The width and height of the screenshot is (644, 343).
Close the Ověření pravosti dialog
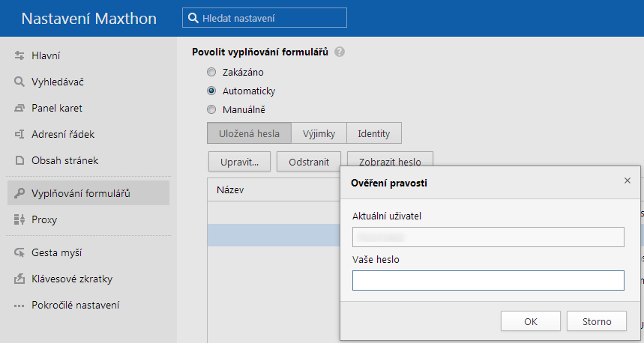click(x=627, y=181)
